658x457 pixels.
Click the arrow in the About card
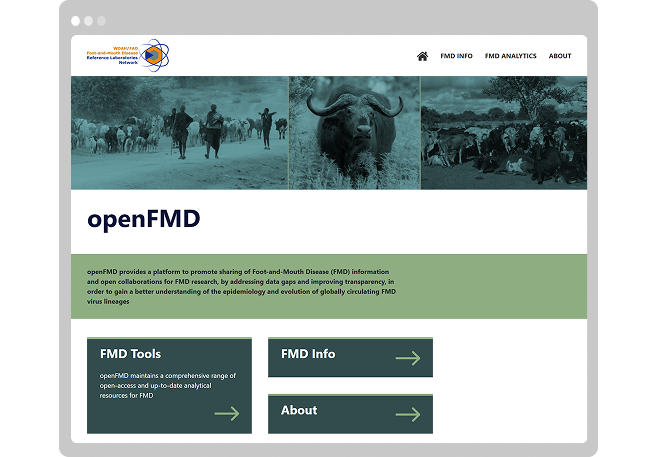coord(407,414)
